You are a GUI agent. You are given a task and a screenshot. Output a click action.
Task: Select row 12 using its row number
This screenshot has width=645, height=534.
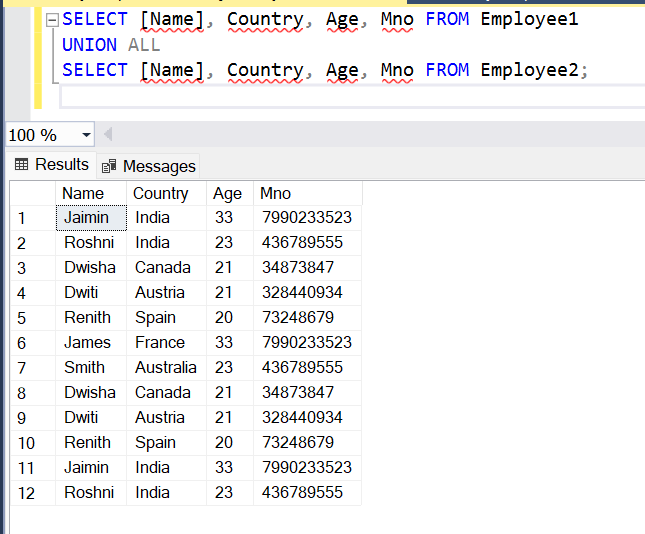pos(33,493)
